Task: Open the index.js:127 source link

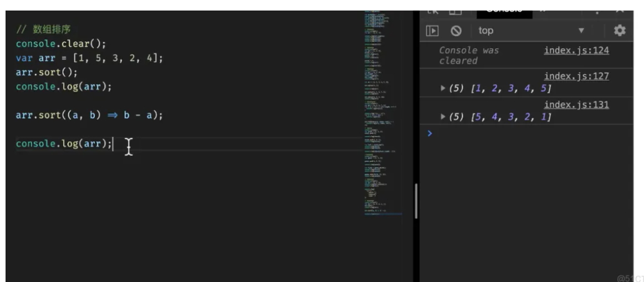Action: tap(576, 76)
